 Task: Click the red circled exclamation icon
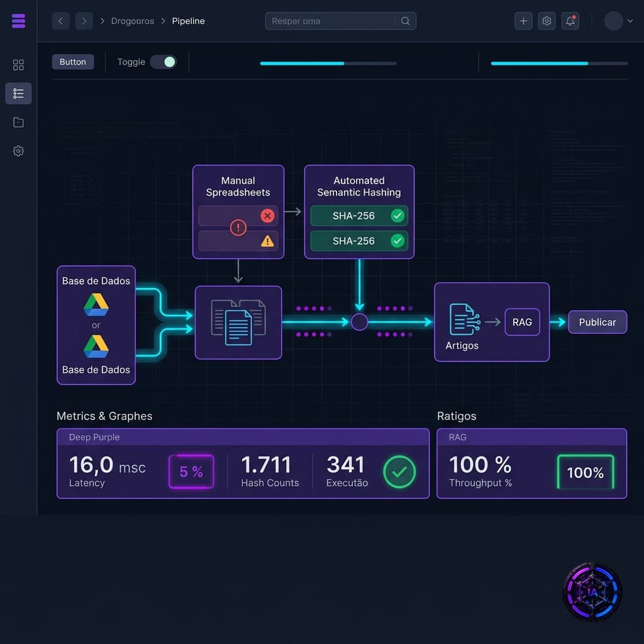[x=238, y=228]
